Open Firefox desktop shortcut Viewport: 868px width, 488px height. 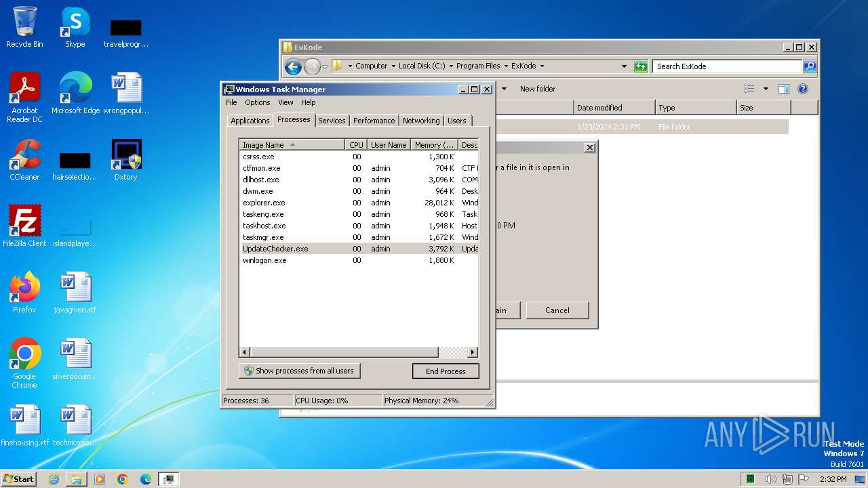(x=24, y=293)
